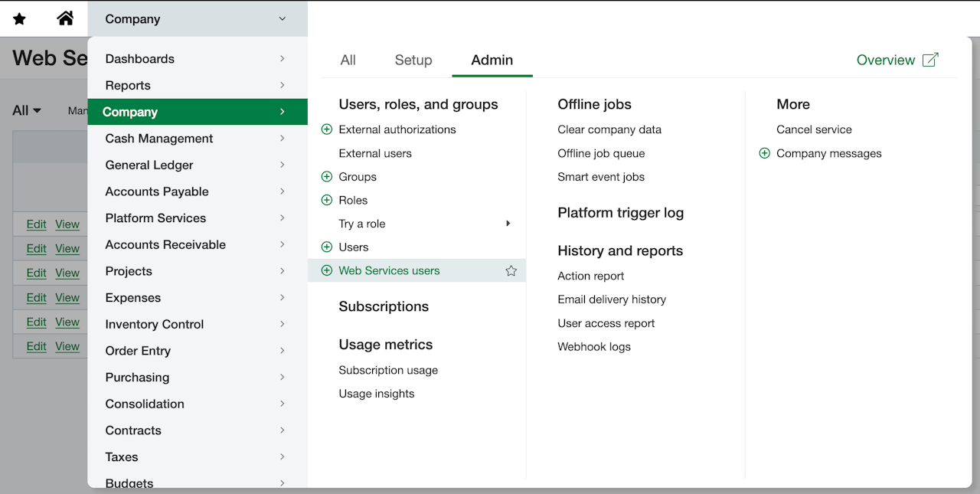This screenshot has height=494, width=980.
Task: Expand Platform Services chevron
Action: (x=283, y=218)
